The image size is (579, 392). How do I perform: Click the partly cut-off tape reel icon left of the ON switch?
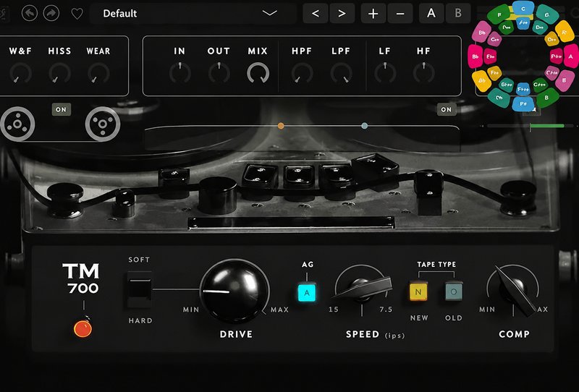coord(17,124)
